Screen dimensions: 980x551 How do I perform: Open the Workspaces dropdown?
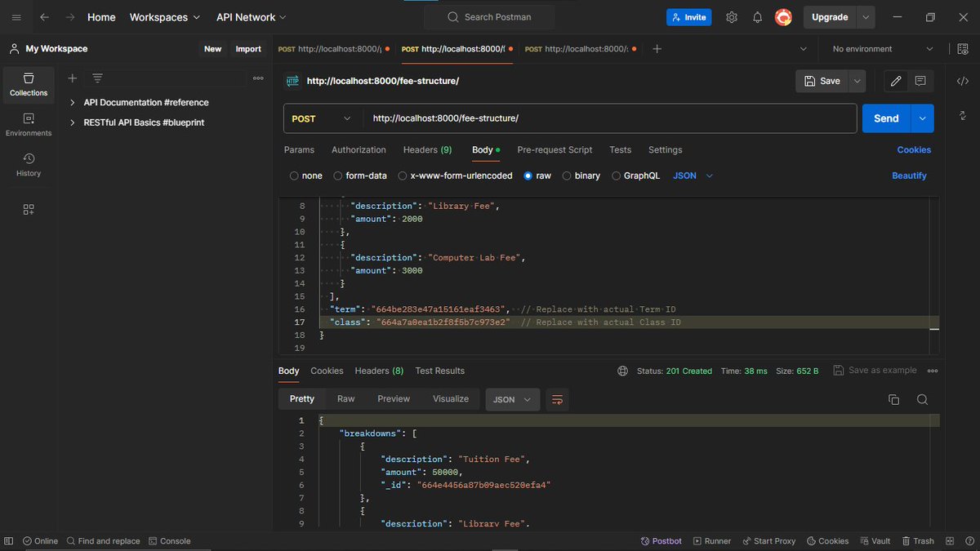pos(165,17)
